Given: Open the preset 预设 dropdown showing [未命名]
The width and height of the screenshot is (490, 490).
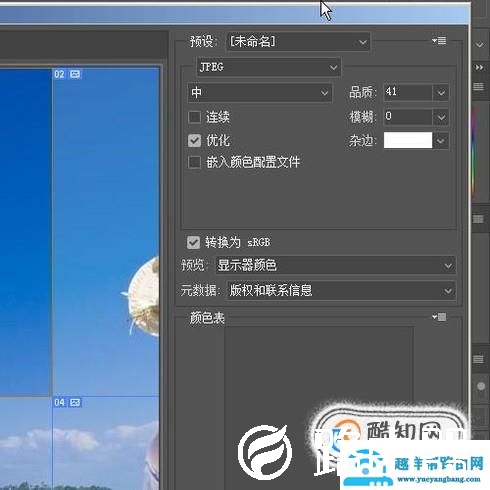Looking at the screenshot, I should click(x=298, y=42).
